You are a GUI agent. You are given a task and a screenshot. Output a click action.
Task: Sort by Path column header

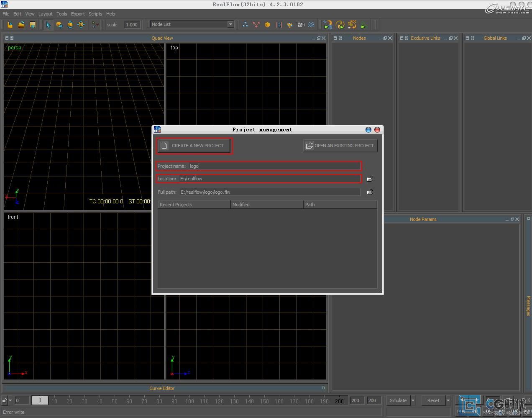340,205
